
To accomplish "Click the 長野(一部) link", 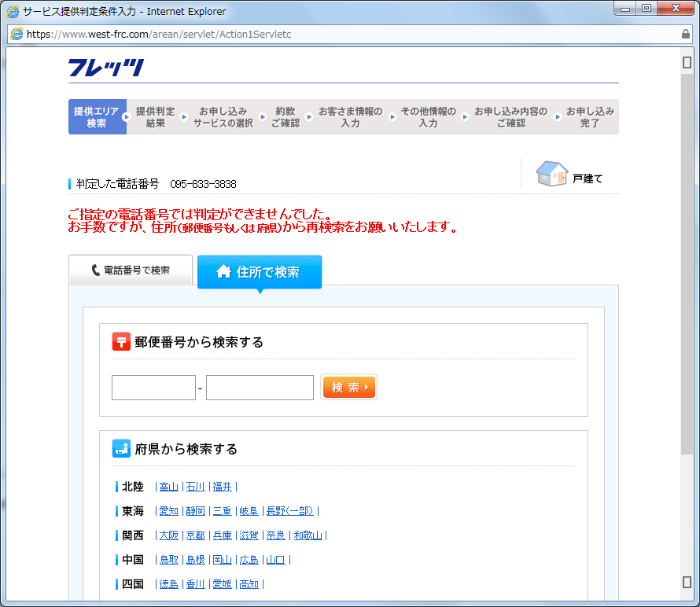I will (x=290, y=511).
